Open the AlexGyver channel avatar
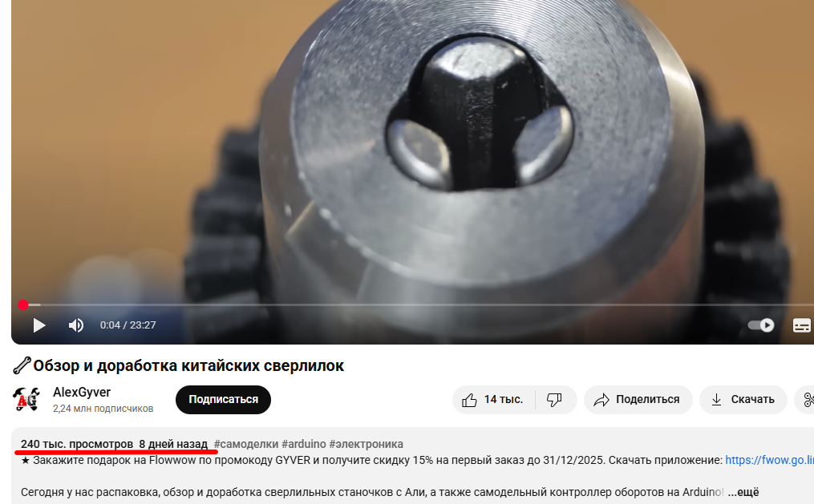Viewport: 814px width, 504px height. point(26,399)
